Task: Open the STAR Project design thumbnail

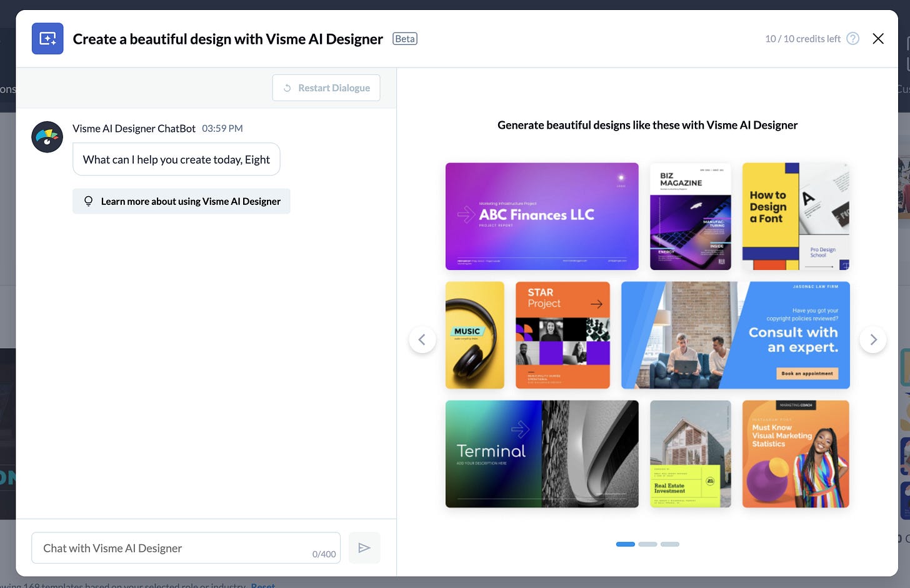Action: (562, 335)
